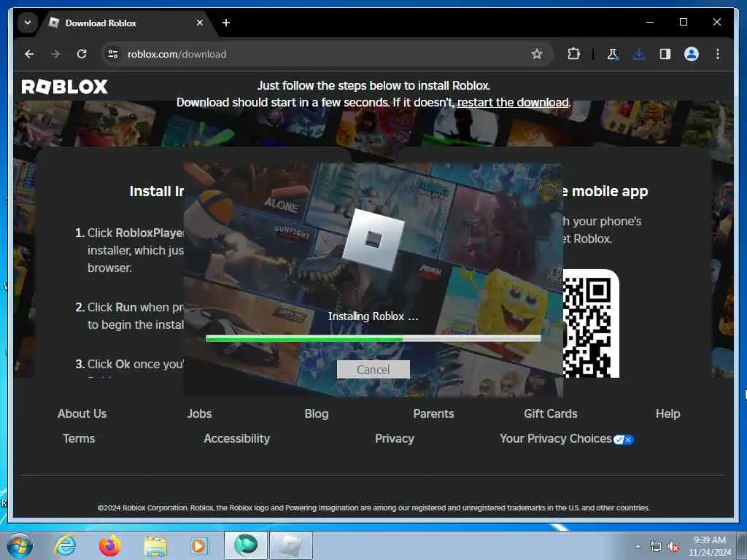Open the Windows Start menu
This screenshot has height=560, width=747.
coord(20,545)
